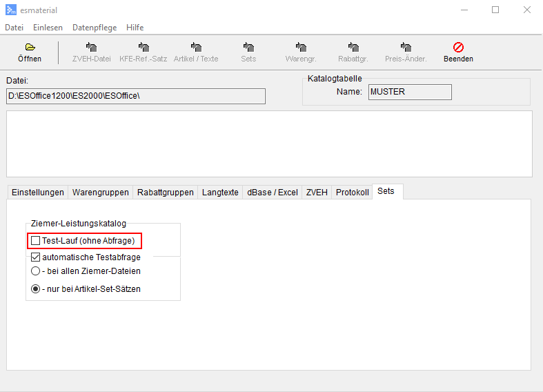
Task: Uncheck the automatische Testabfrage checkbox
Action: (36, 257)
